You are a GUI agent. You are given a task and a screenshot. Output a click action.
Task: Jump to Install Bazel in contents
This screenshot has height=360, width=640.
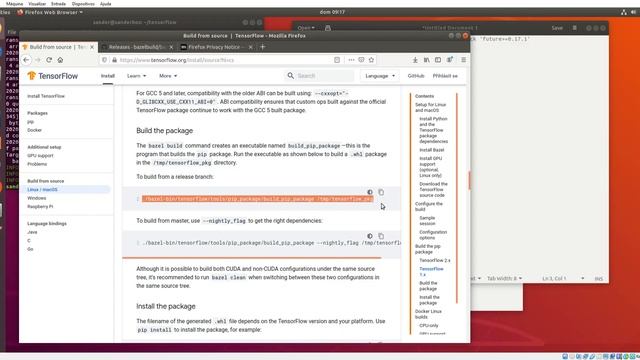(x=431, y=150)
